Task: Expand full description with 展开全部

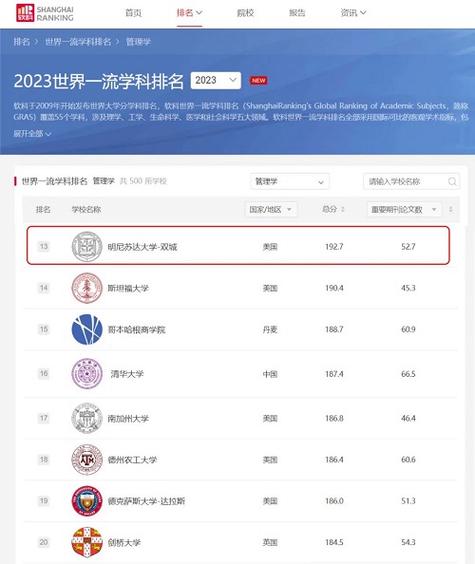Action: pyautogui.click(x=32, y=134)
